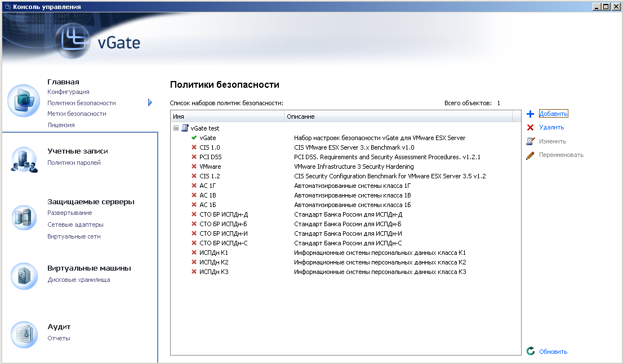This screenshot has width=623, height=364.
Task: Maximize the Консоль управления window
Action: coord(606,6)
